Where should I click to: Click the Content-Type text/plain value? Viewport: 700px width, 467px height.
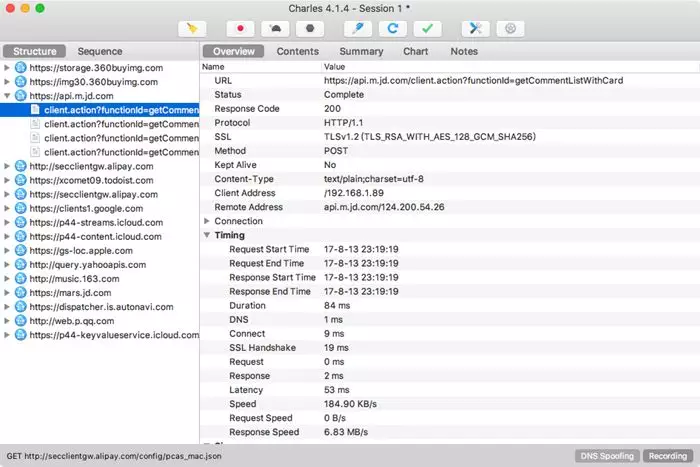(374, 179)
